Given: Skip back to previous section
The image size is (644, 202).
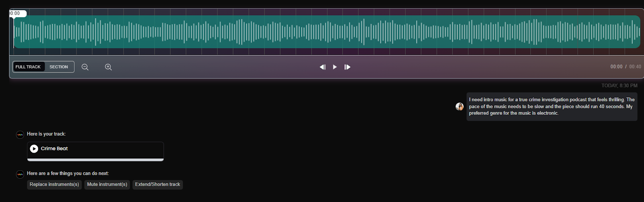Looking at the screenshot, I should click(322, 67).
